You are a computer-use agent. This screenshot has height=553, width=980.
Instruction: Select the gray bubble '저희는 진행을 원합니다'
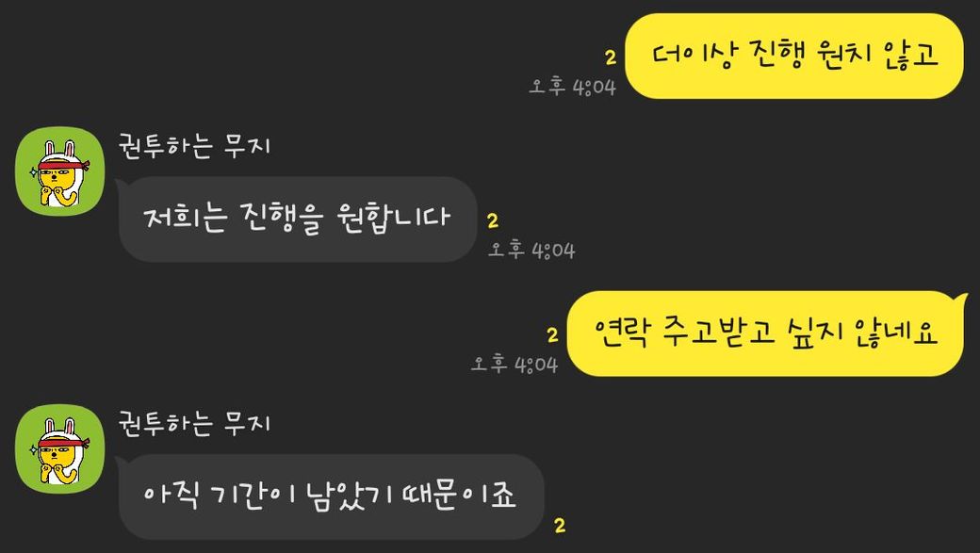297,219
